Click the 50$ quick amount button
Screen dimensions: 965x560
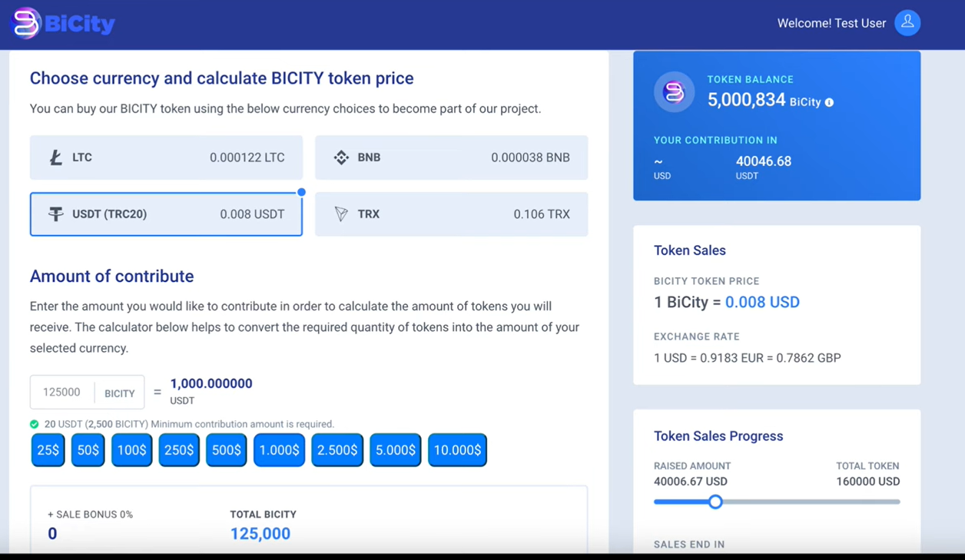[88, 450]
